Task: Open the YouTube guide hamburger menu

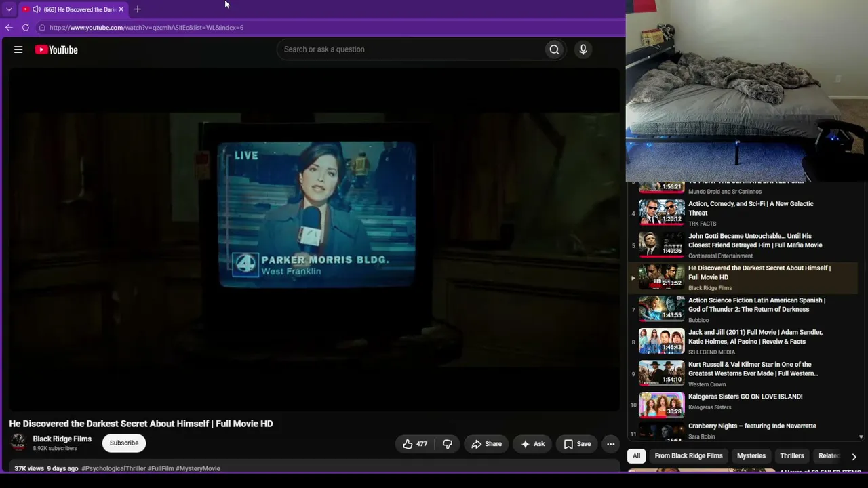Action: [x=18, y=49]
